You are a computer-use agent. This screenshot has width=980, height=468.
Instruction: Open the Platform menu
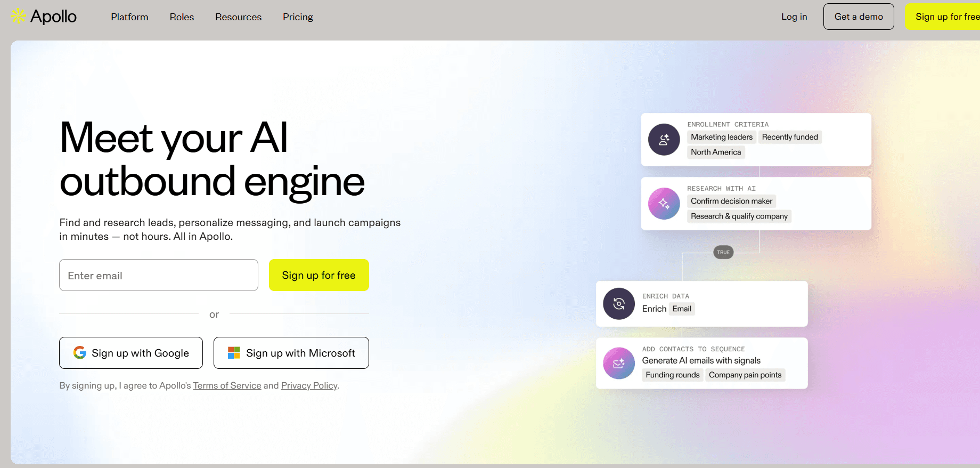coord(129,17)
